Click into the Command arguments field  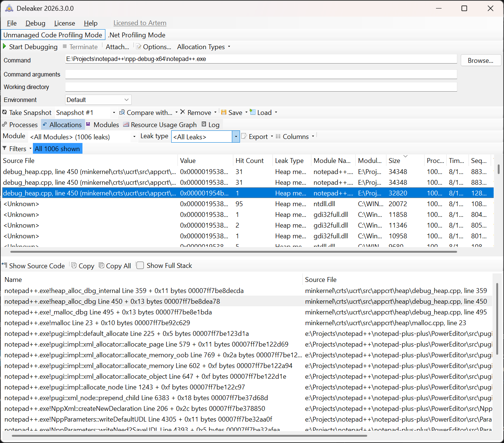point(261,74)
